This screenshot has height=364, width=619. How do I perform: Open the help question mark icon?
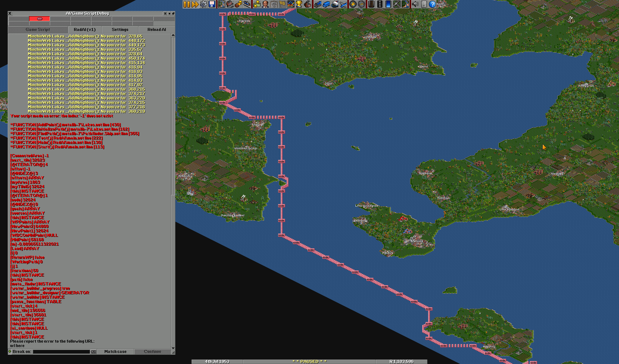[x=433, y=4]
